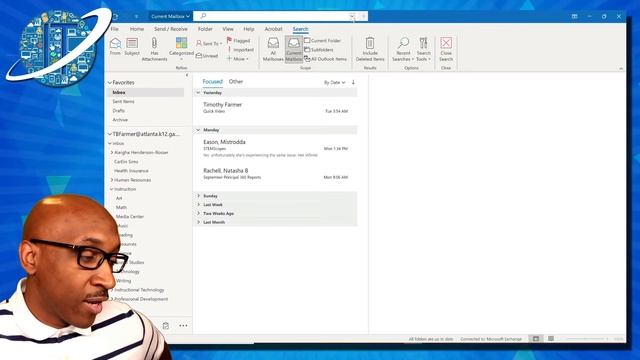640x360 pixels.
Task: Open the More refine options
Action: point(238,59)
